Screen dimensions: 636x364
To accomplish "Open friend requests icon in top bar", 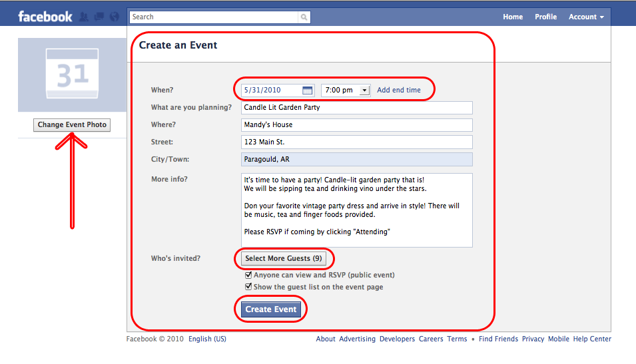I will [84, 17].
